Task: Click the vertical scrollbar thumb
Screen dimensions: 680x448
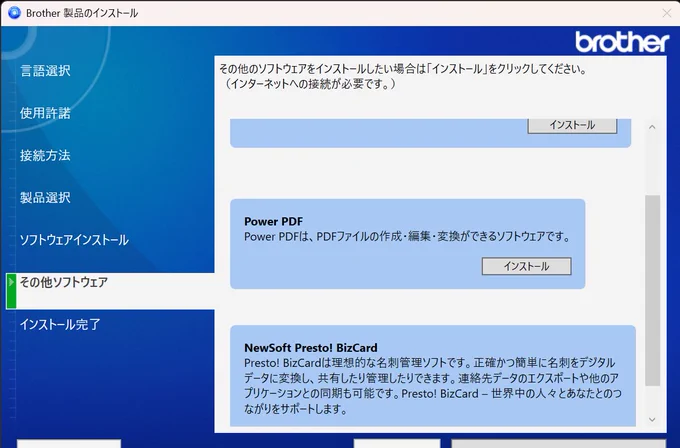Action: (652, 290)
